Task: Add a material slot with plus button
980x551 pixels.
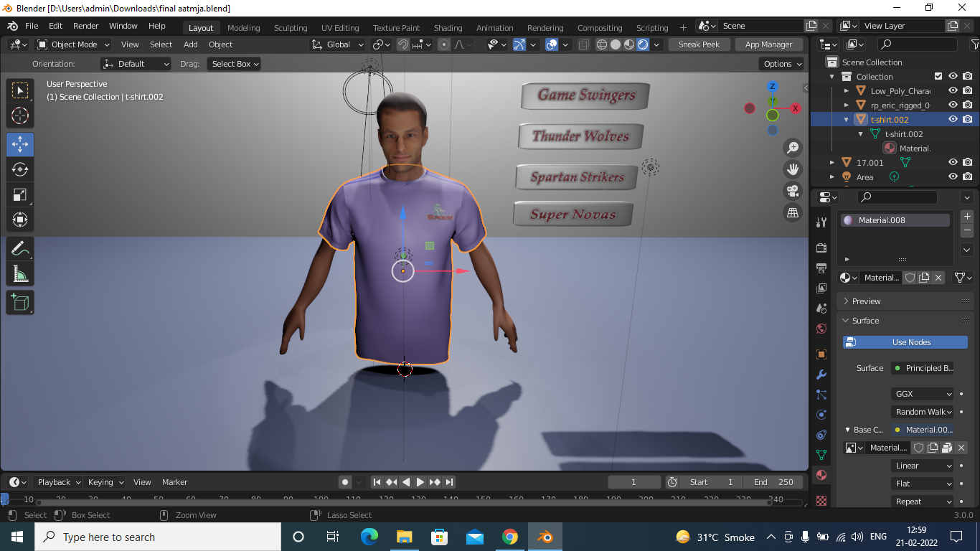Action: click(967, 217)
